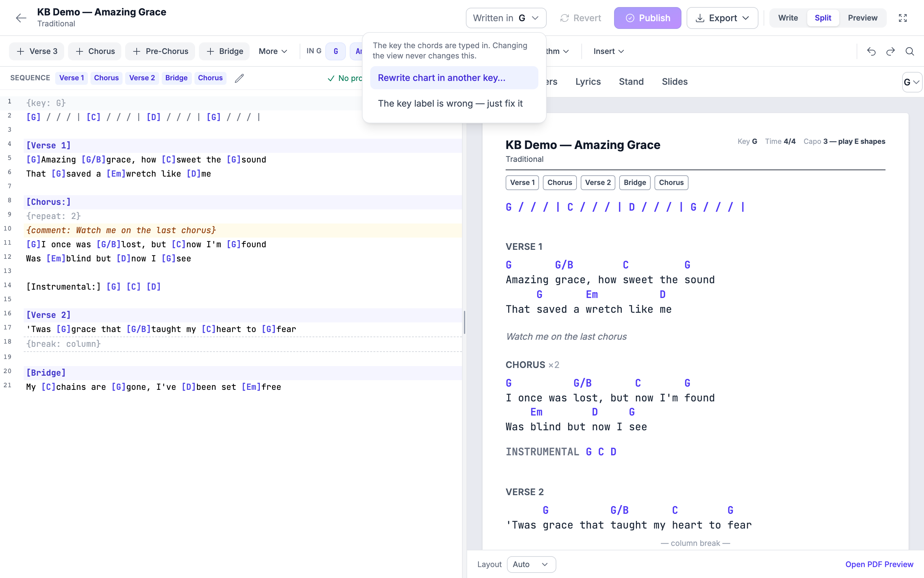Click Open PDF Preview link
924x578 pixels.
879,564
